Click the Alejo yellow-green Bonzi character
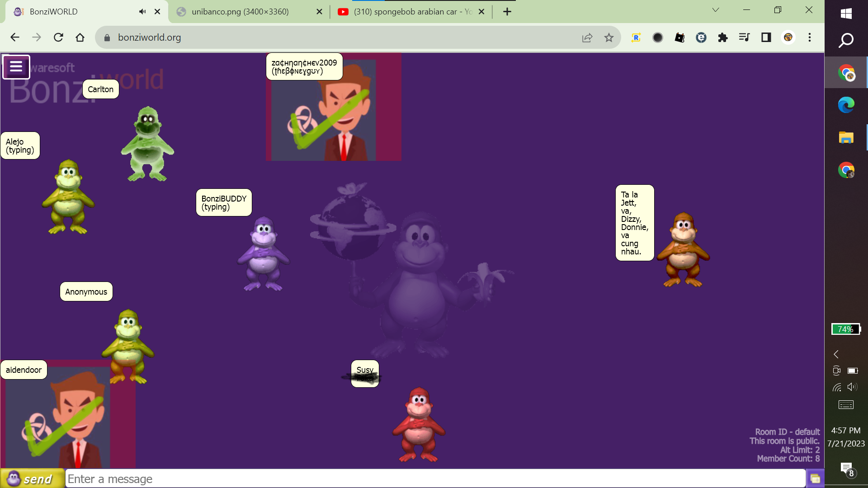The width and height of the screenshot is (868, 488). coord(68,196)
